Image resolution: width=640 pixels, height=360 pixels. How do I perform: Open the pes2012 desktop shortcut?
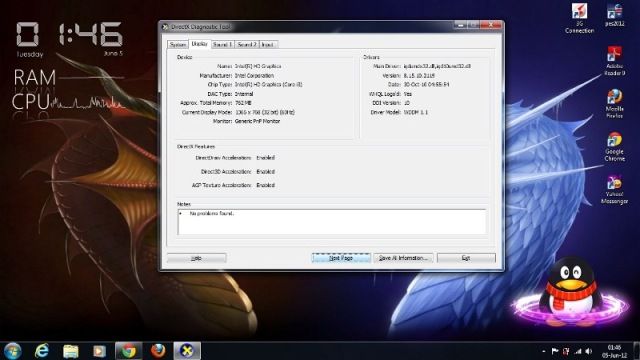[614, 15]
